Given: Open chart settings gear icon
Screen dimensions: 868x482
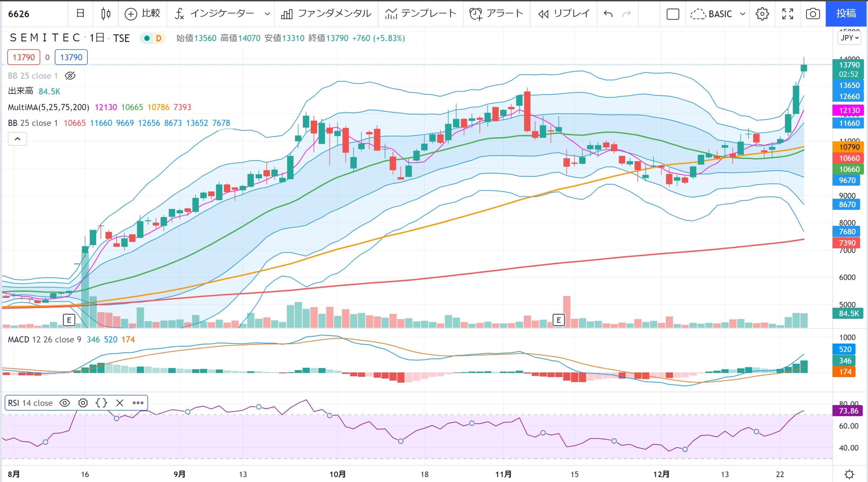Looking at the screenshot, I should coord(762,14).
